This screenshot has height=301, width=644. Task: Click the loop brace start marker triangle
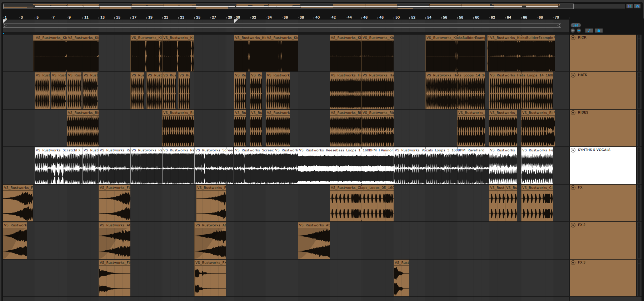click(x=5, y=25)
